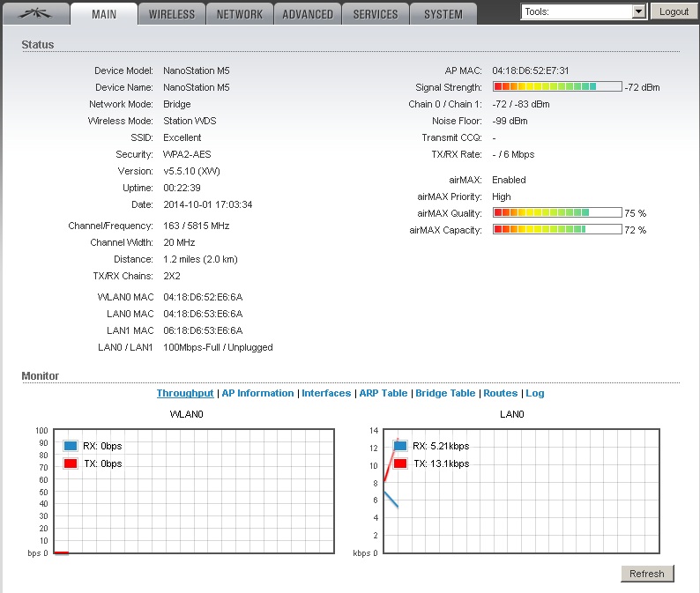This screenshot has width=700, height=593.
Task: Click the Channel Width value 20 MHz
Action: [x=179, y=242]
